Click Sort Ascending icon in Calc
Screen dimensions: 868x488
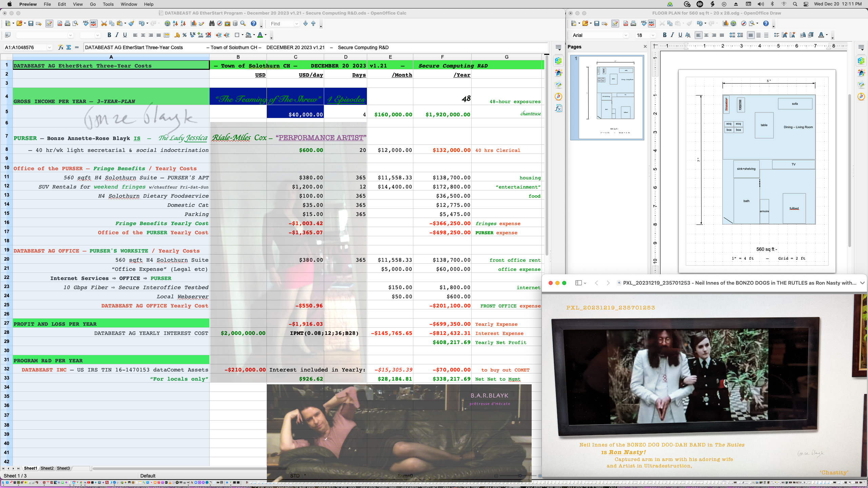(x=175, y=23)
